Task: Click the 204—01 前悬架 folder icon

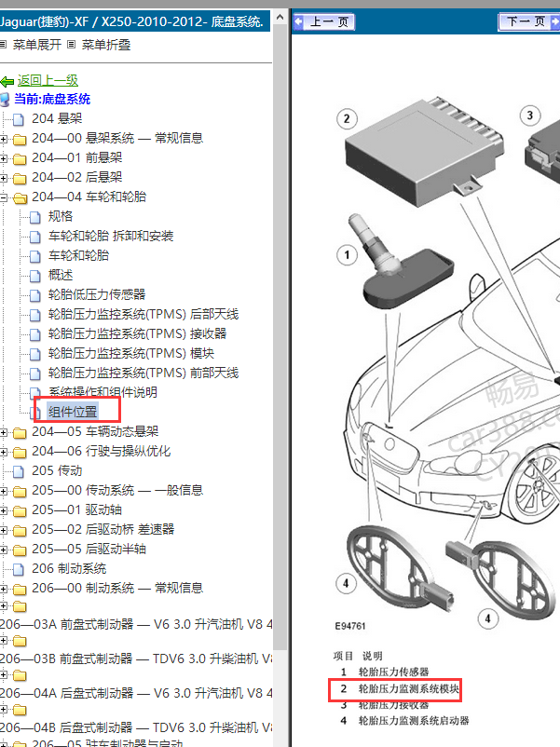Action: [x=20, y=158]
